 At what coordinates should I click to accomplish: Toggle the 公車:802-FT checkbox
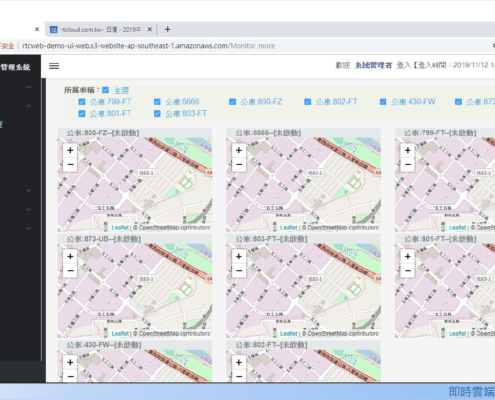308,102
